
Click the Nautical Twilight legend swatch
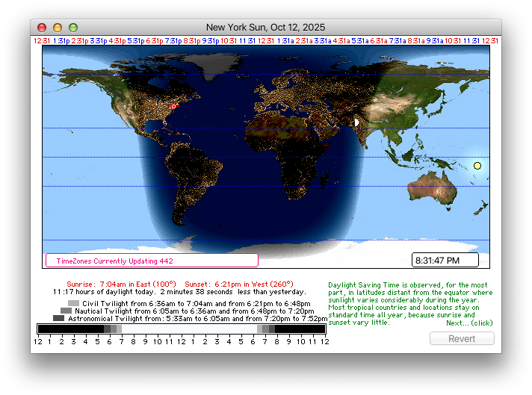point(66,311)
